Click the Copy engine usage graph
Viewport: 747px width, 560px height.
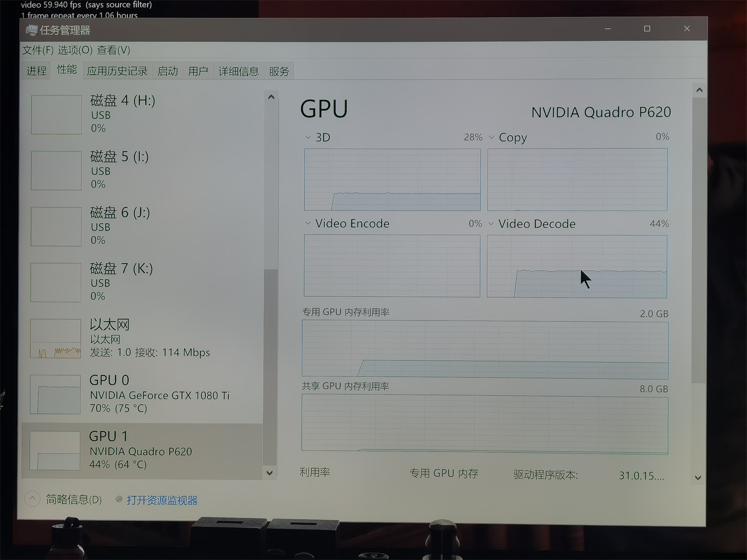(577, 179)
